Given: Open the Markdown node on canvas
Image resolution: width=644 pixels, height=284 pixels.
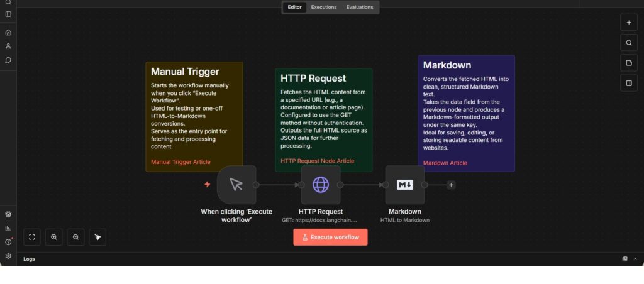Looking at the screenshot, I should pyautogui.click(x=404, y=184).
